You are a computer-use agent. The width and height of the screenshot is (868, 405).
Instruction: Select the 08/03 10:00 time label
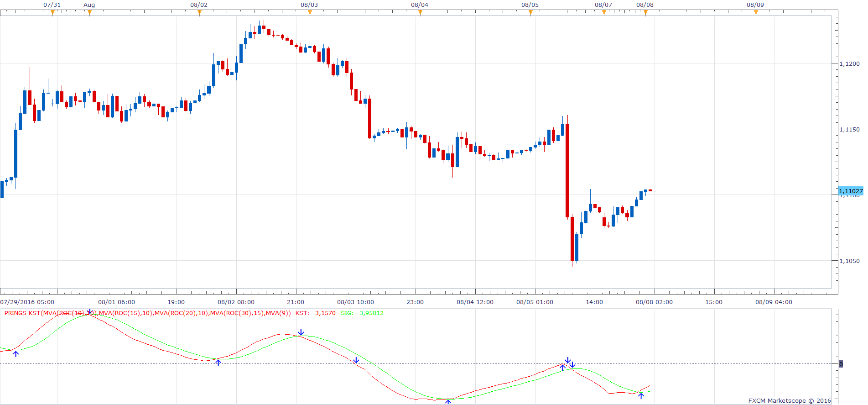click(355, 302)
